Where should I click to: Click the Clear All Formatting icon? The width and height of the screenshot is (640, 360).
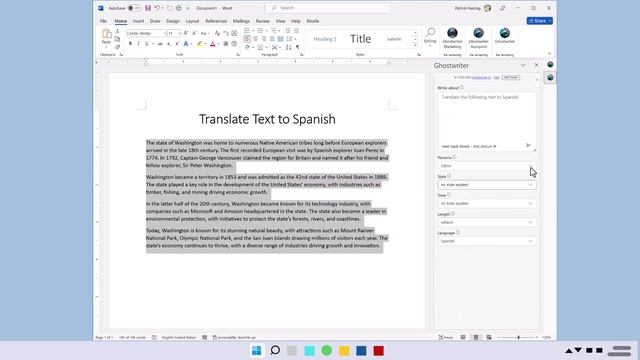click(217, 33)
